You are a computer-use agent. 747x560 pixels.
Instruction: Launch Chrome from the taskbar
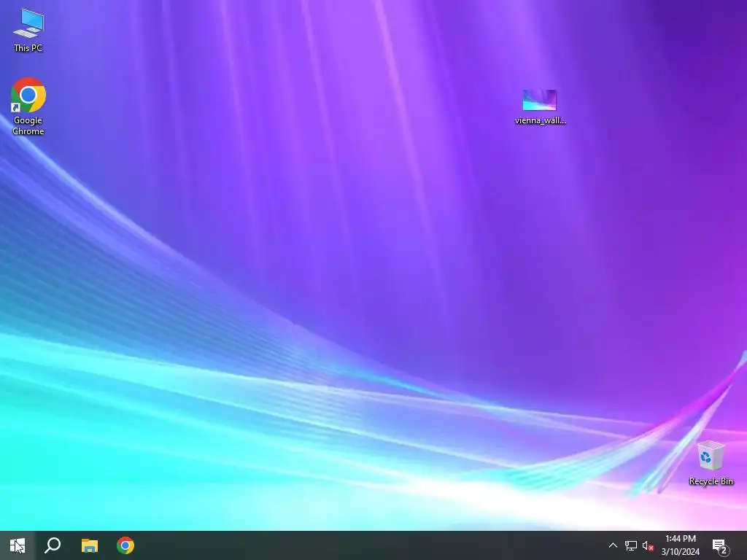click(x=125, y=545)
